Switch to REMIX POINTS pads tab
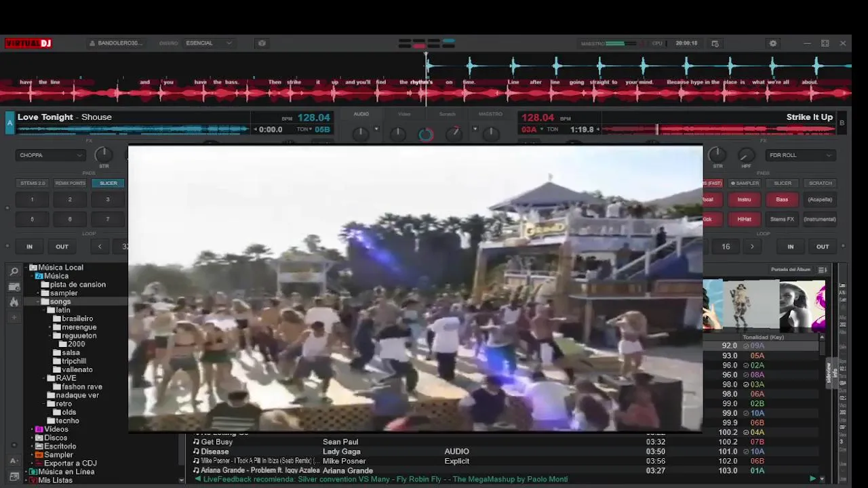This screenshot has height=488, width=868. coord(71,183)
